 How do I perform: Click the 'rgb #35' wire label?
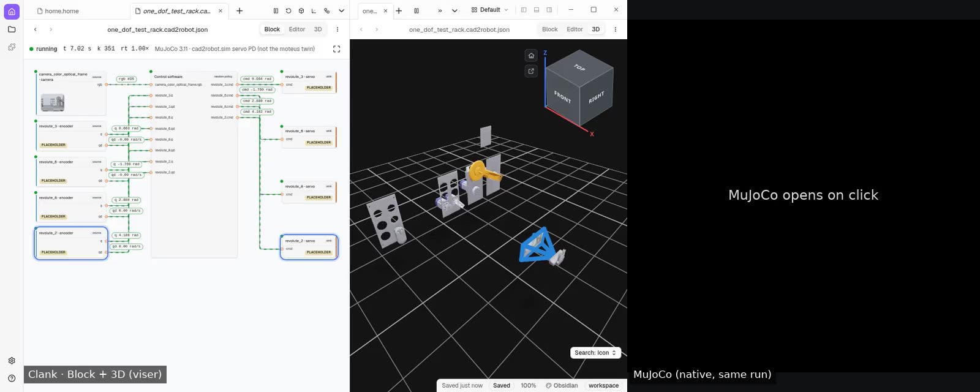pos(126,79)
